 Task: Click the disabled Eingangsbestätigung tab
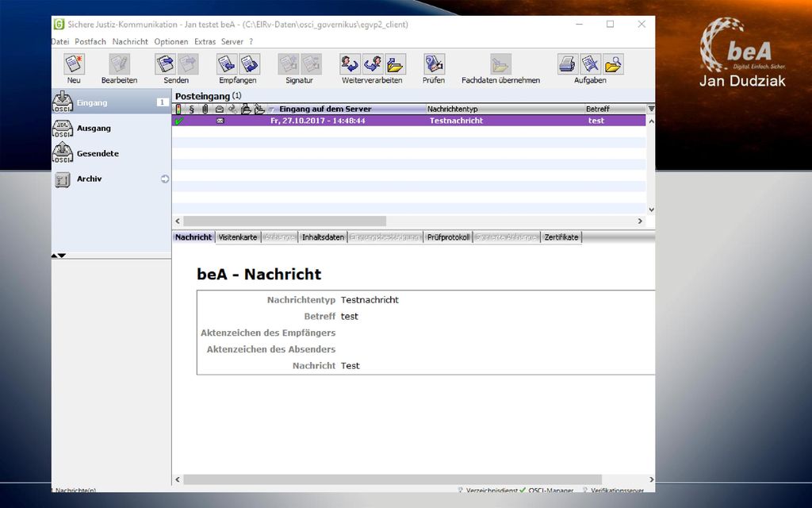click(x=385, y=237)
